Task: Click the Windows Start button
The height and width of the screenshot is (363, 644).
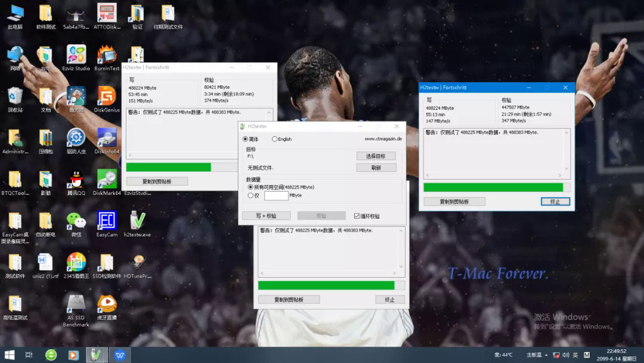Action: [x=10, y=355]
